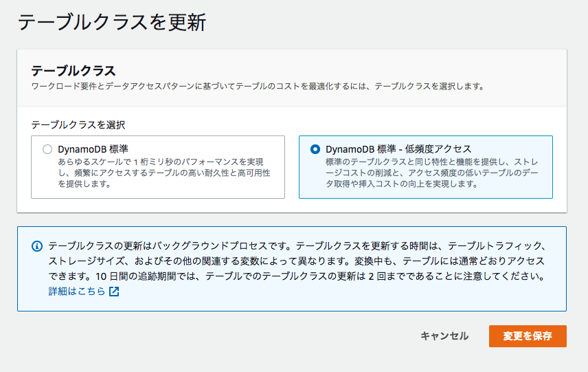The height and width of the screenshot is (372, 588).
Task: Click the ワークロード要件 description sentence
Action: pyautogui.click(x=258, y=87)
